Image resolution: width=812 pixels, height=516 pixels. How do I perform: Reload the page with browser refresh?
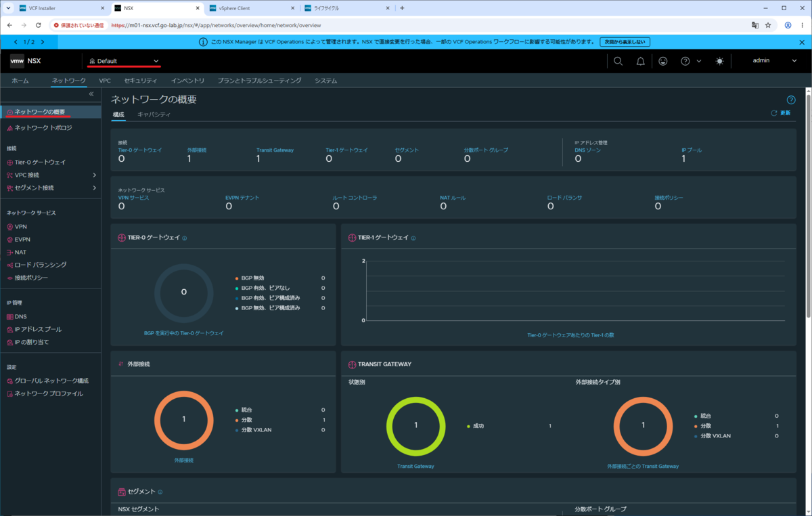point(38,25)
